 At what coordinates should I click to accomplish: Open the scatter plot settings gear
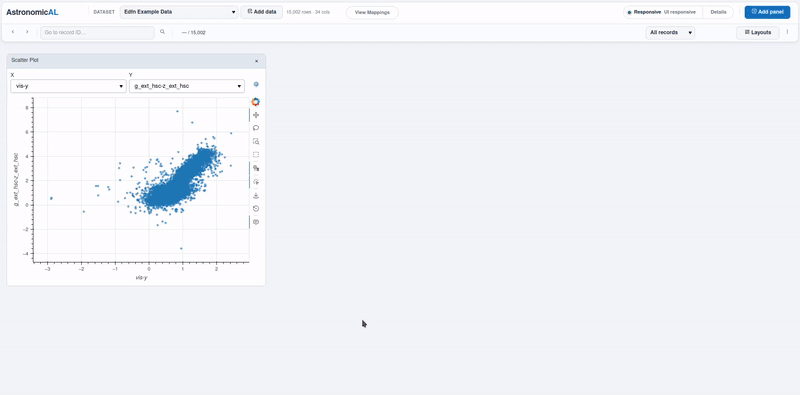point(256,84)
